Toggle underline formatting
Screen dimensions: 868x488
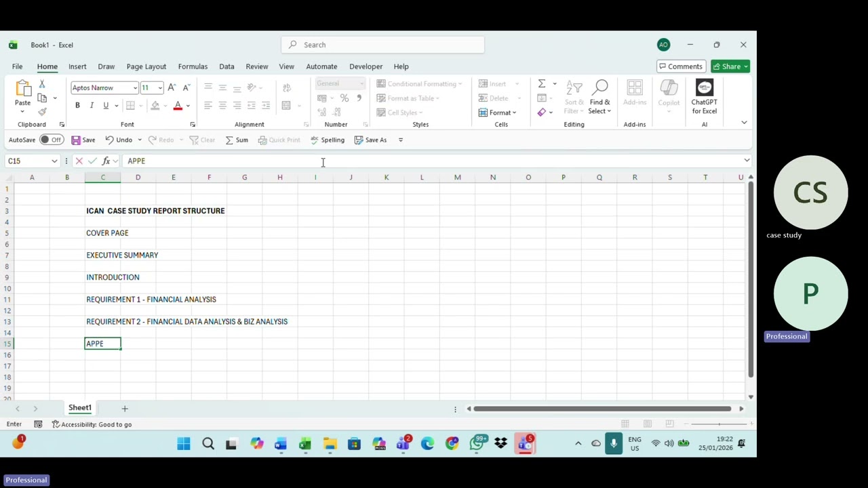pos(106,105)
